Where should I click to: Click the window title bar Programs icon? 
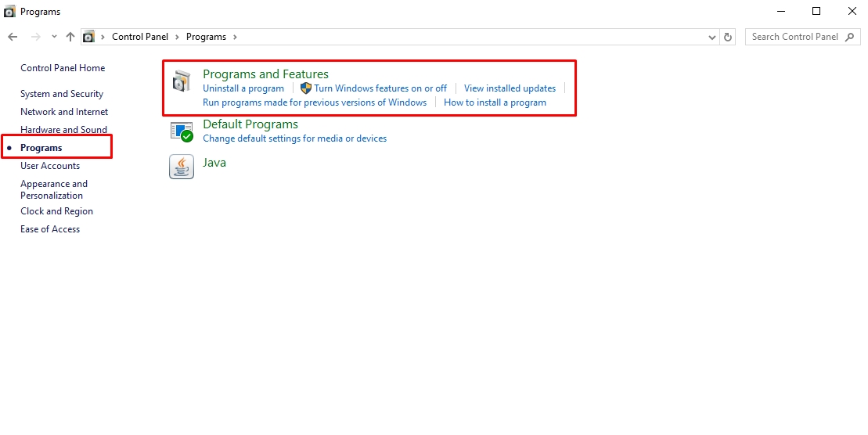click(9, 12)
